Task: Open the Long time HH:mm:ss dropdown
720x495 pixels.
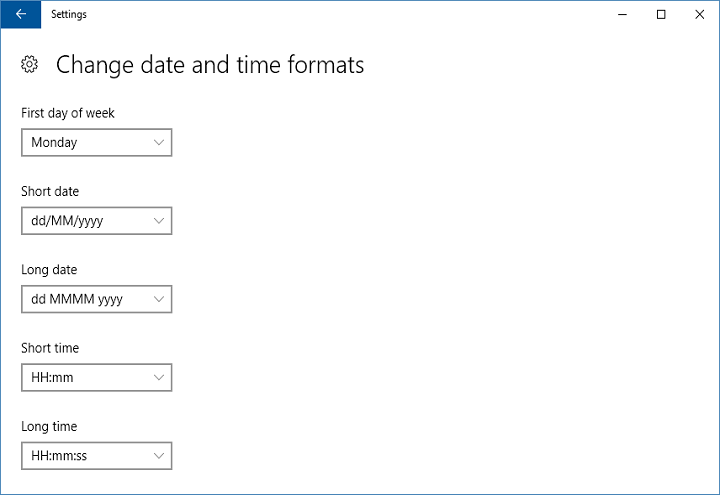Action: point(96,456)
